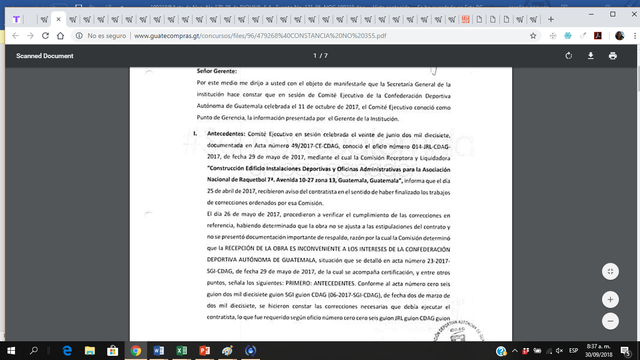Zoom out of the PDF page
The image size is (640, 360).
[610, 321]
